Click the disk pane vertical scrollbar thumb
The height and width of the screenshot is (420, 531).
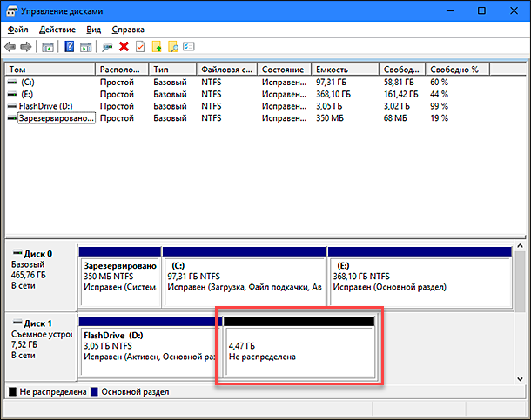click(x=521, y=282)
